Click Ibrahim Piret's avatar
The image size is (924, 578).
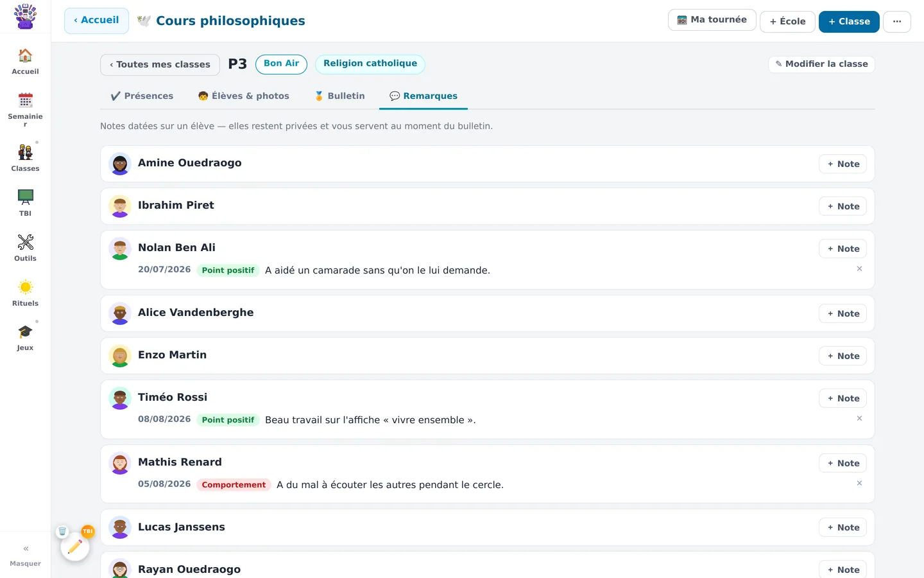coord(120,206)
